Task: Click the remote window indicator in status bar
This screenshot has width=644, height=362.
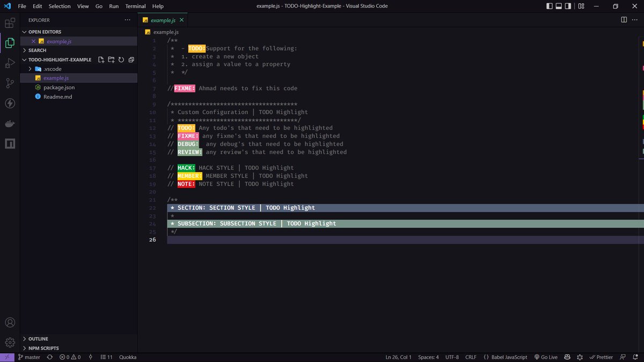Action: pos(7,357)
